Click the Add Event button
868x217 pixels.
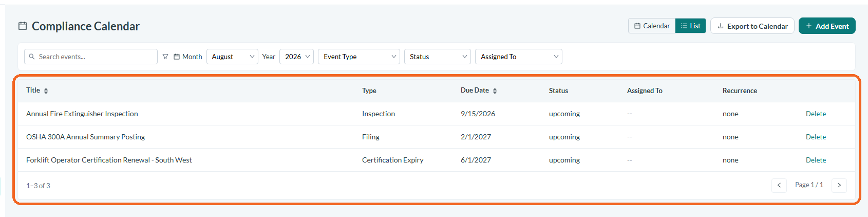click(x=827, y=26)
